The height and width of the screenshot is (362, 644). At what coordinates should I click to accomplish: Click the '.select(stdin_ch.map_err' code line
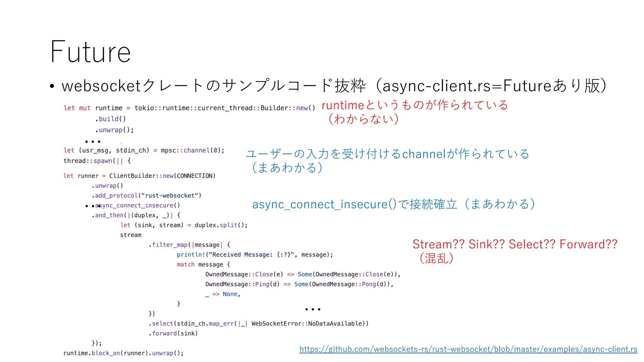258,324
